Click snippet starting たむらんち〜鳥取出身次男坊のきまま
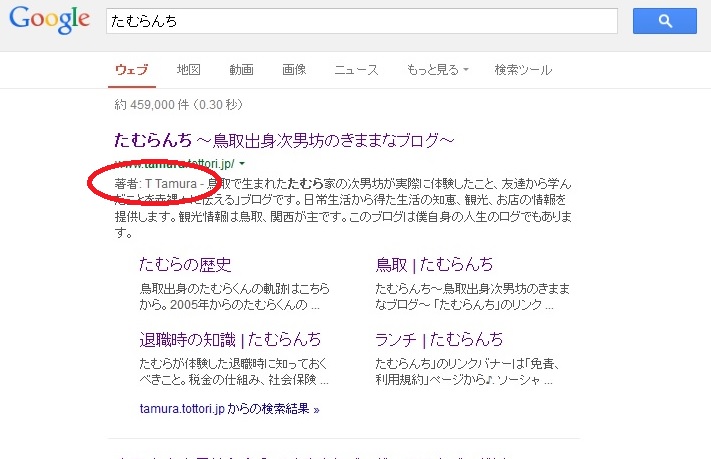This screenshot has width=711, height=459. [472, 288]
